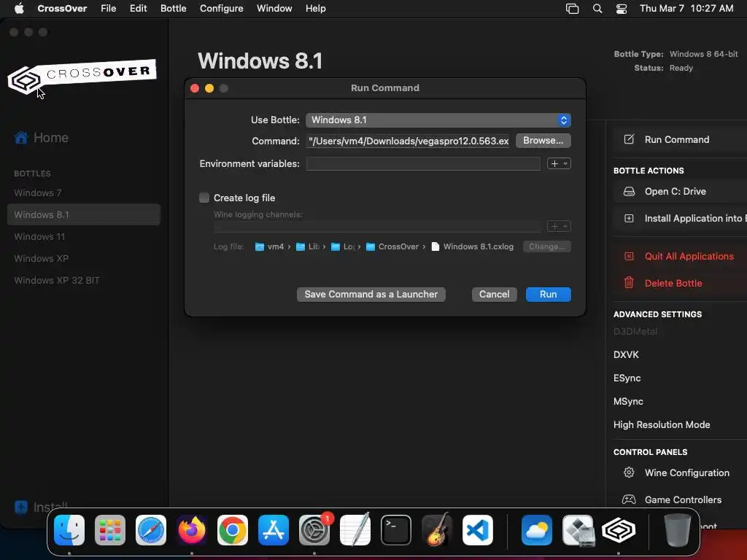Image resolution: width=747 pixels, height=560 pixels.
Task: Open the Help menu
Action: tap(315, 8)
